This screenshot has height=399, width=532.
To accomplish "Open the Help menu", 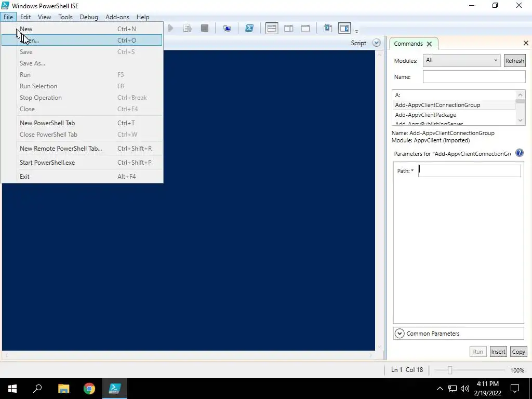I will pyautogui.click(x=143, y=17).
